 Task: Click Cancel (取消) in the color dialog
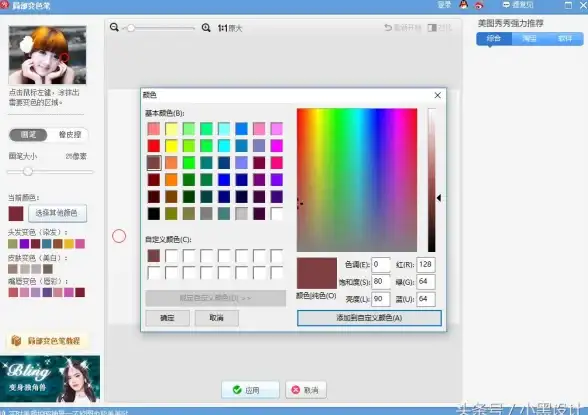point(216,318)
